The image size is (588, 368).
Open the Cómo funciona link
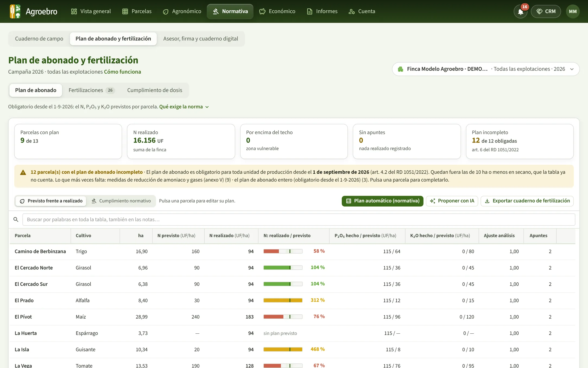[122, 72]
